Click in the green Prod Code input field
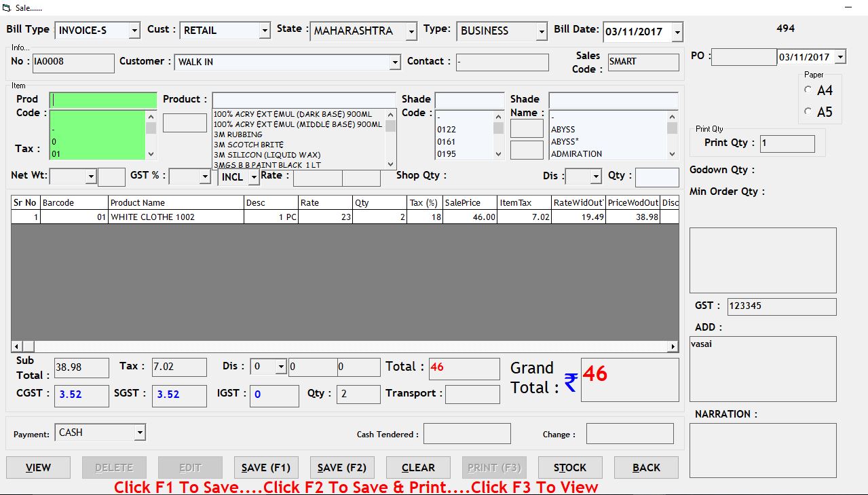Screen dimensions: 868x495 (103, 100)
